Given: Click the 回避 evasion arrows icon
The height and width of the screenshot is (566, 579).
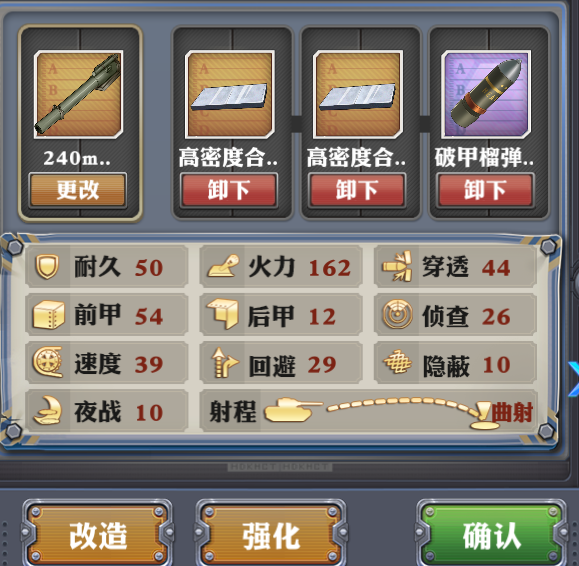Looking at the screenshot, I should coord(225,363).
